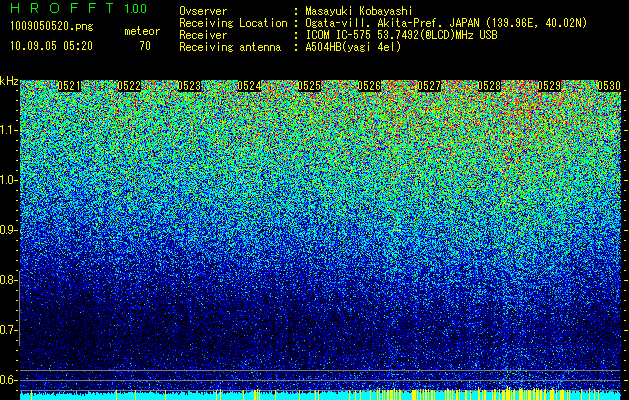Select the 0527 time marker label

click(429, 86)
